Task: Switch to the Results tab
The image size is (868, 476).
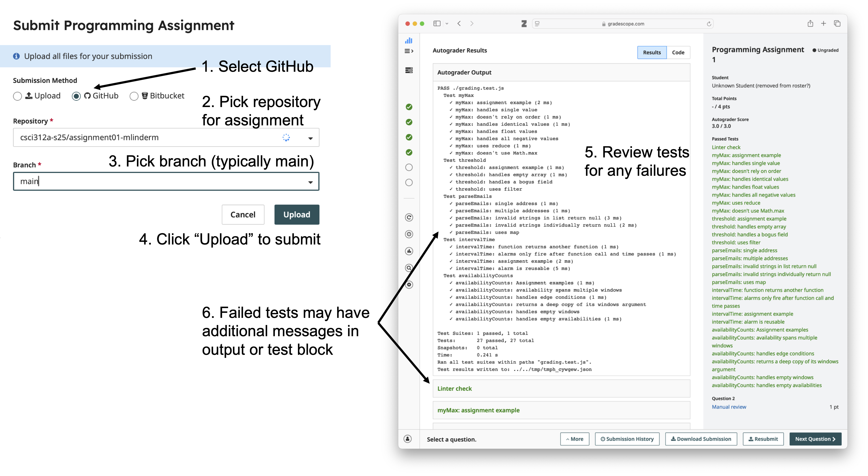Action: pos(652,52)
